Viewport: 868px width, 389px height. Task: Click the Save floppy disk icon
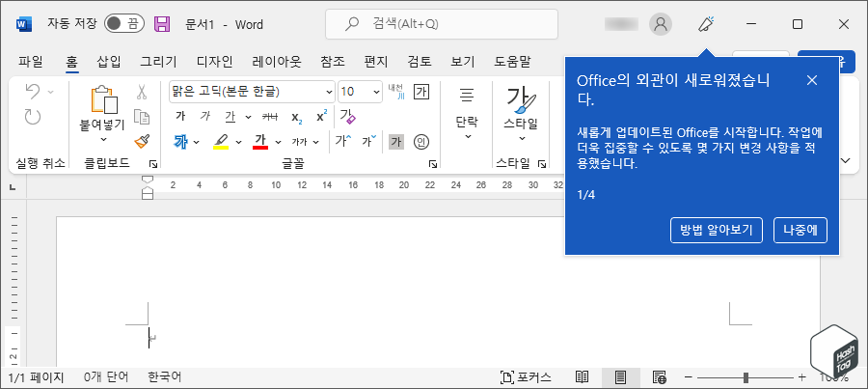coord(162,24)
